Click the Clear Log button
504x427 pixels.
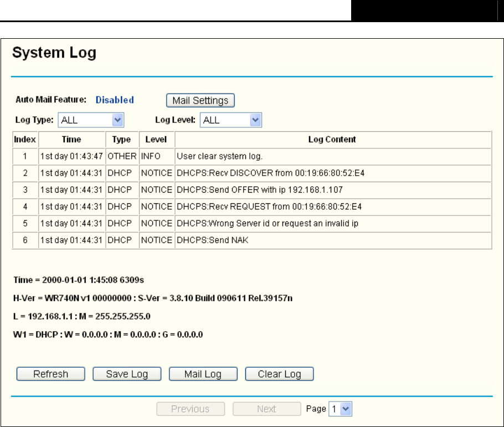tap(279, 374)
